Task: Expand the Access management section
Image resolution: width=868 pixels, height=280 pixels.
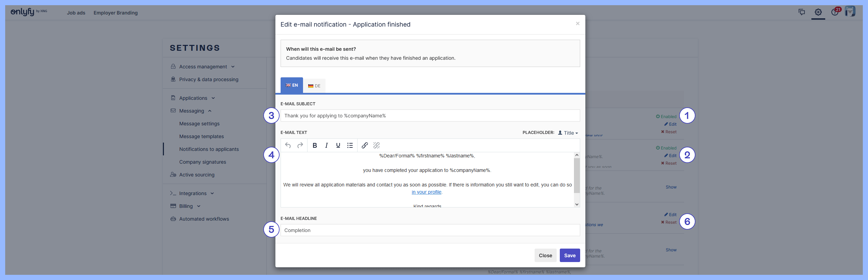Action: tap(203, 67)
